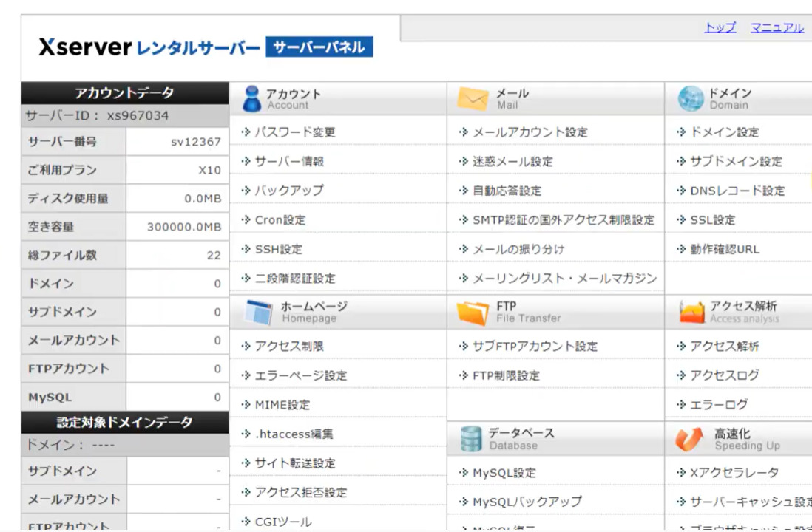
Task: Click the globe Domain icon
Action: 691,99
